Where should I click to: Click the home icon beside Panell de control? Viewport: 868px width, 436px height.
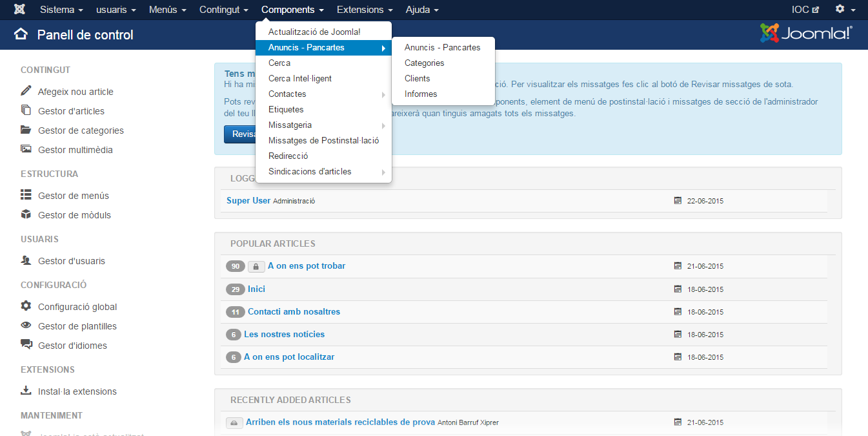tap(21, 34)
